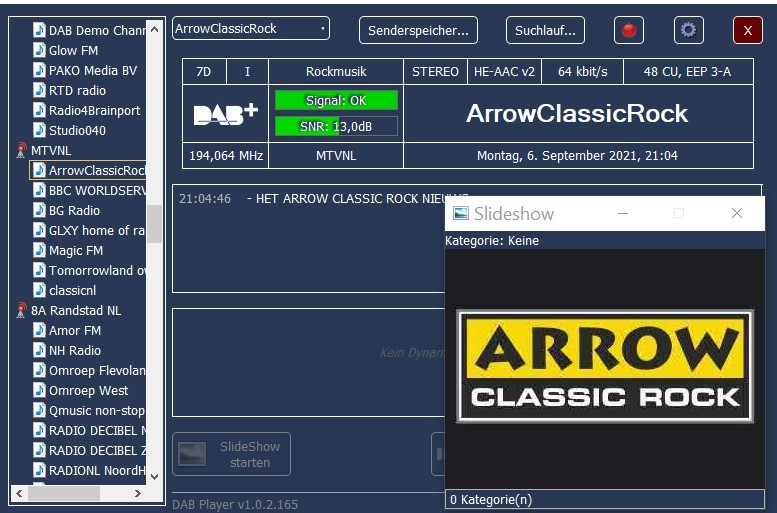Click the horizontal scrollbar right arrow
777x513 pixels.
tap(139, 493)
